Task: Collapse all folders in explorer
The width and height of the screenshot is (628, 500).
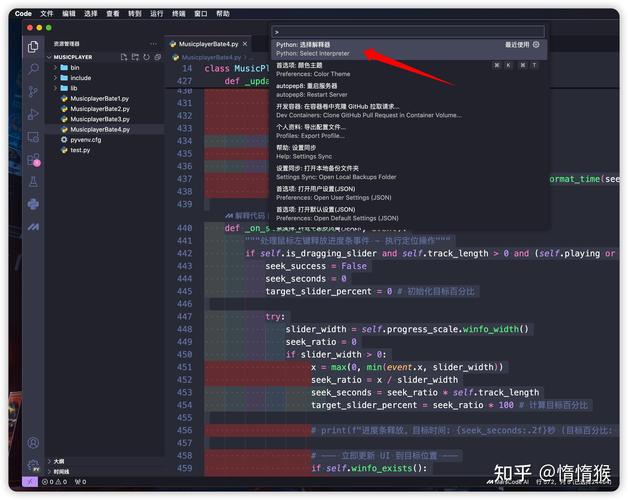Action: click(x=158, y=57)
